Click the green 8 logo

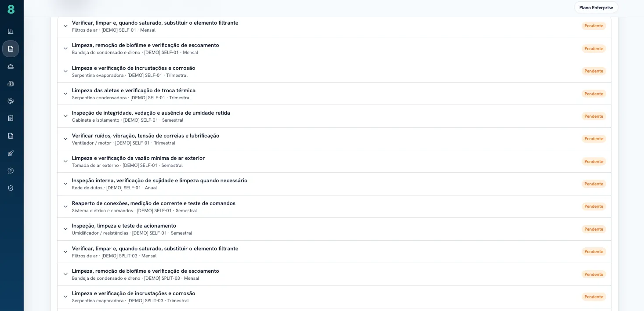[x=11, y=9]
